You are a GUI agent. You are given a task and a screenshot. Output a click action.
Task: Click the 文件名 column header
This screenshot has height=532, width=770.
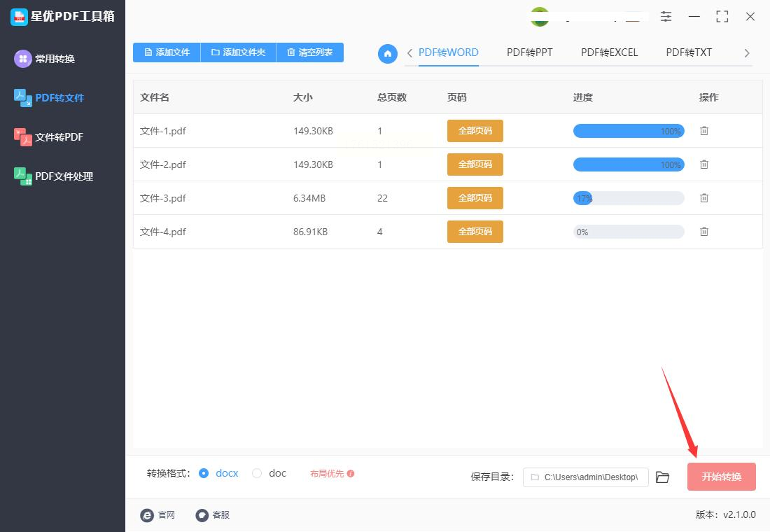click(155, 97)
